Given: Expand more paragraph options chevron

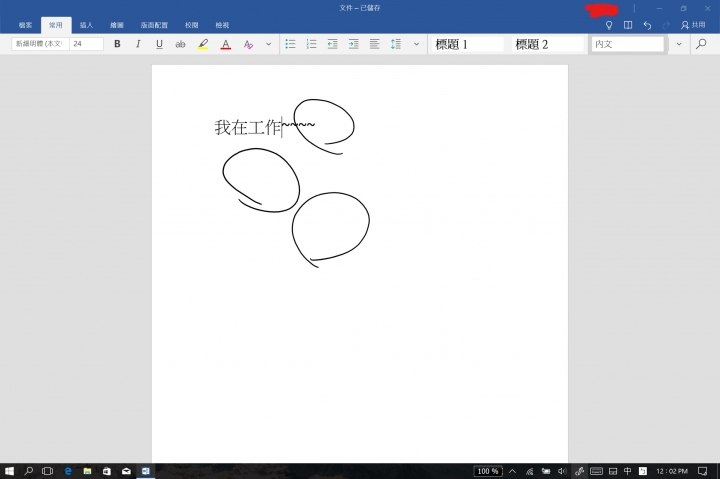Looking at the screenshot, I should [x=416, y=44].
